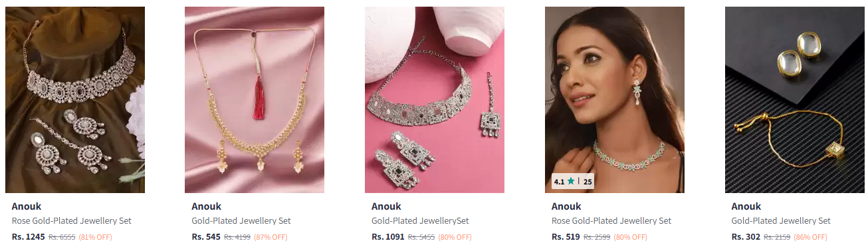
Task: Click the Rose Gold-Plated title priced Rs. 519
Action: 611,221
